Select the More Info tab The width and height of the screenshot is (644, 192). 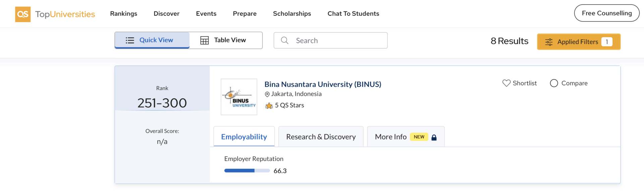coord(406,137)
